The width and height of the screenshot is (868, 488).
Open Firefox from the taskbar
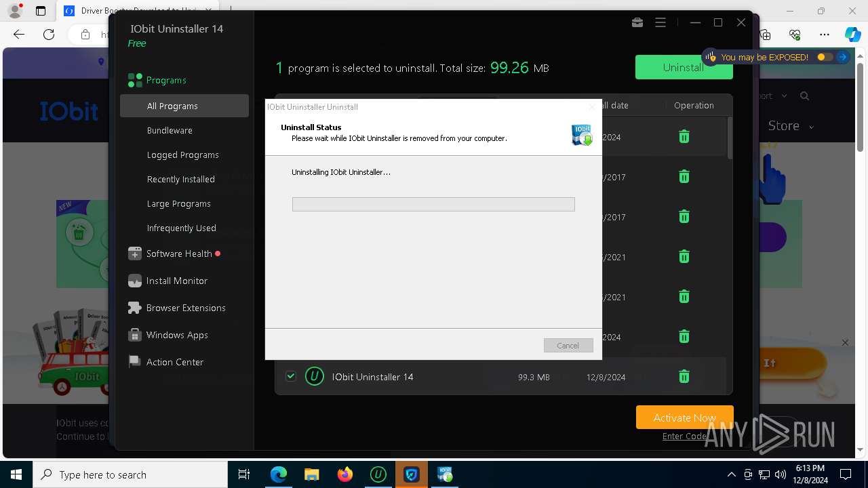tap(345, 474)
